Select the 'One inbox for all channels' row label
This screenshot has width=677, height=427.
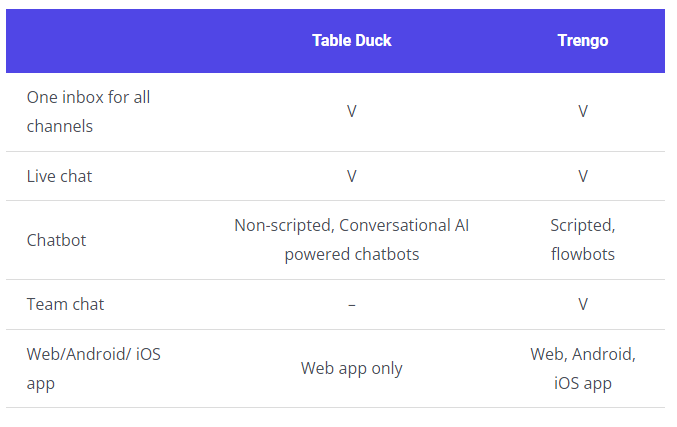pos(89,112)
